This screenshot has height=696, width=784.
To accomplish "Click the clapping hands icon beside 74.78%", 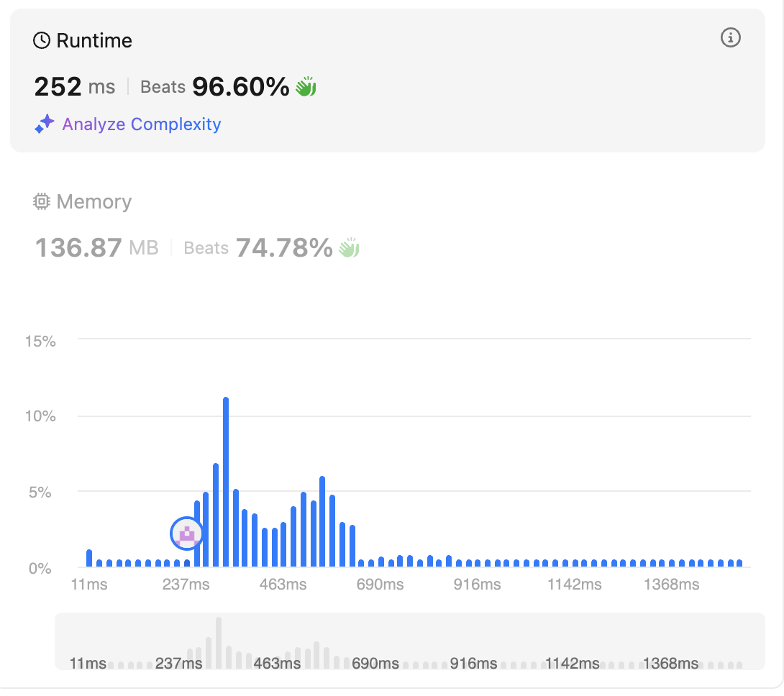I will 350,248.
